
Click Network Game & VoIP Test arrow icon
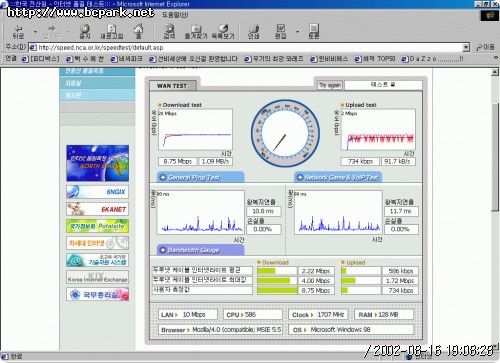[300, 177]
